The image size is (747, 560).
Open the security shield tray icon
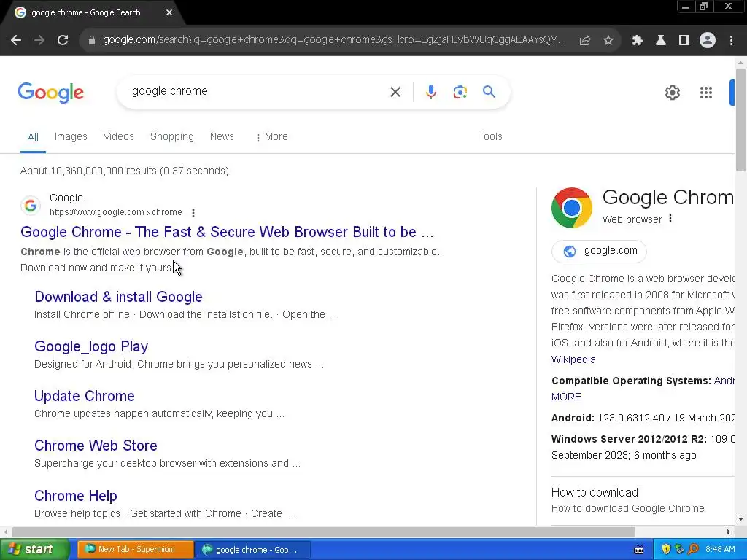pyautogui.click(x=666, y=550)
